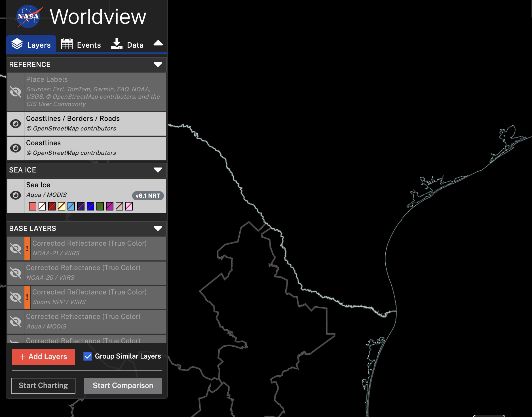This screenshot has height=417, width=532.
Task: Show the Place Labels layer
Action: click(x=16, y=92)
